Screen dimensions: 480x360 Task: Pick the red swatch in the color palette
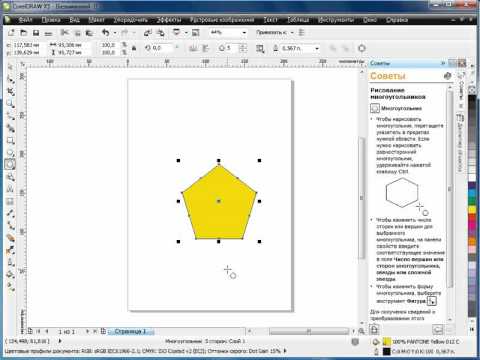pyautogui.click(x=472, y=218)
